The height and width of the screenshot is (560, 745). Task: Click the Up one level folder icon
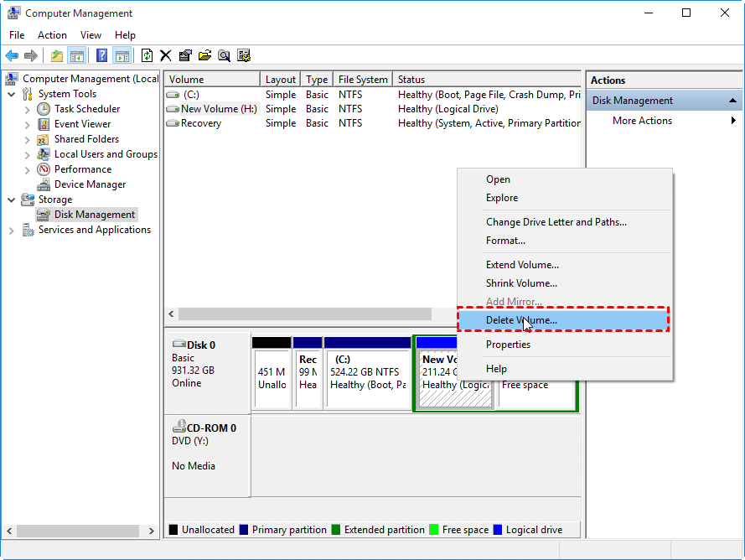tap(57, 55)
